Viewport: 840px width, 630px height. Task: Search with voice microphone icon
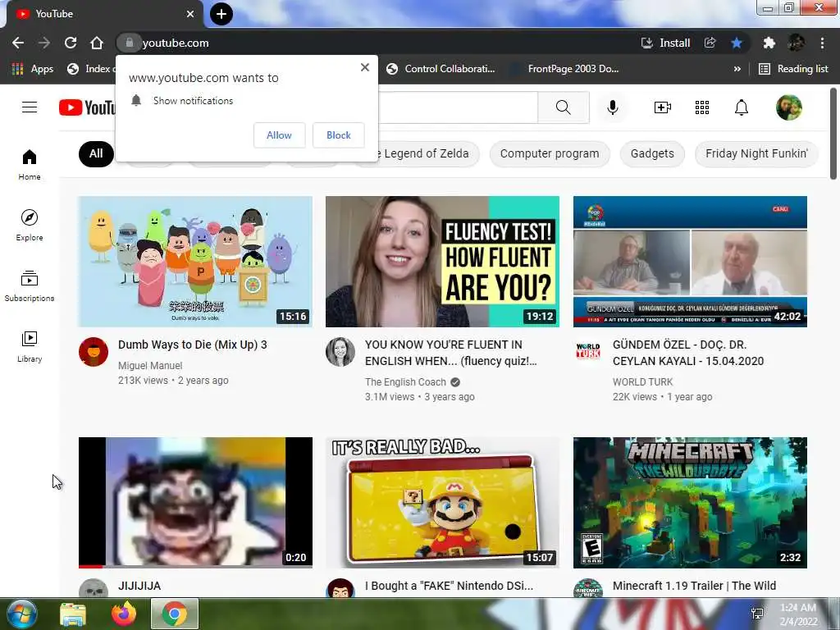point(612,107)
